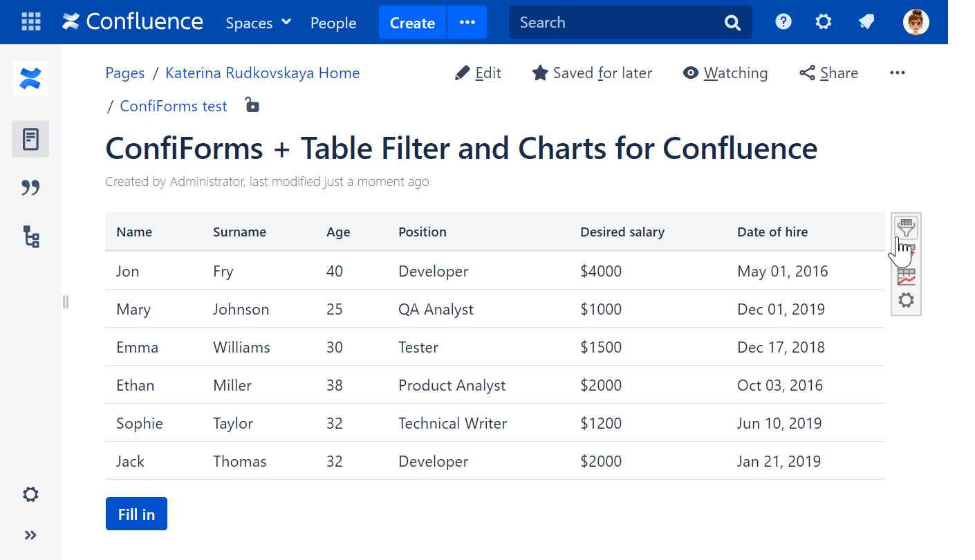Image resolution: width=975 pixels, height=560 pixels.
Task: Click the Confluence app switcher grid
Action: pyautogui.click(x=30, y=21)
